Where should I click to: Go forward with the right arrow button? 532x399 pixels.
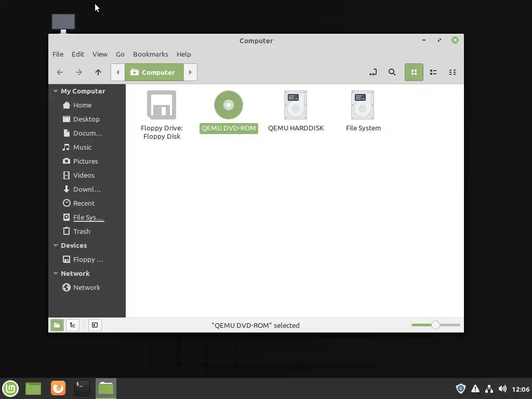point(79,72)
